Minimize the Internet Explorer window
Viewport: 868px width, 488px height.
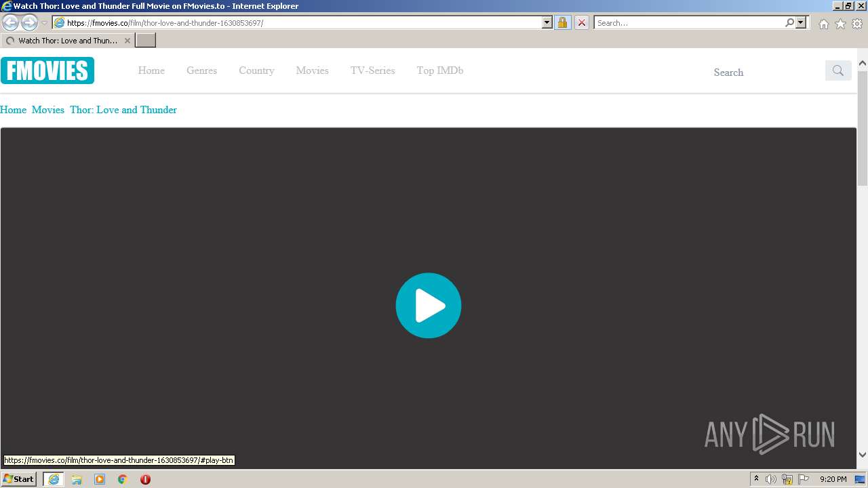pyautogui.click(x=837, y=5)
